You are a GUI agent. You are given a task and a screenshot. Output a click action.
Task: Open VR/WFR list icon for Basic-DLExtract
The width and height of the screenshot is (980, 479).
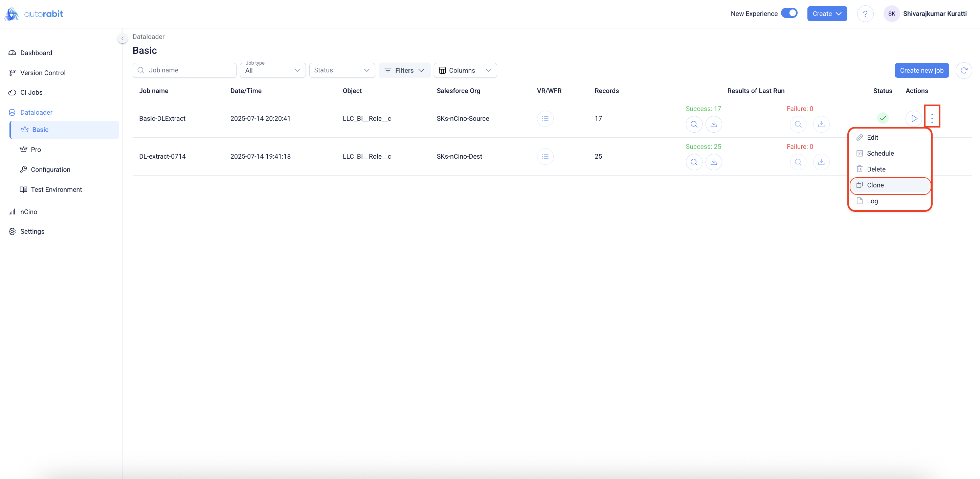[x=545, y=118]
